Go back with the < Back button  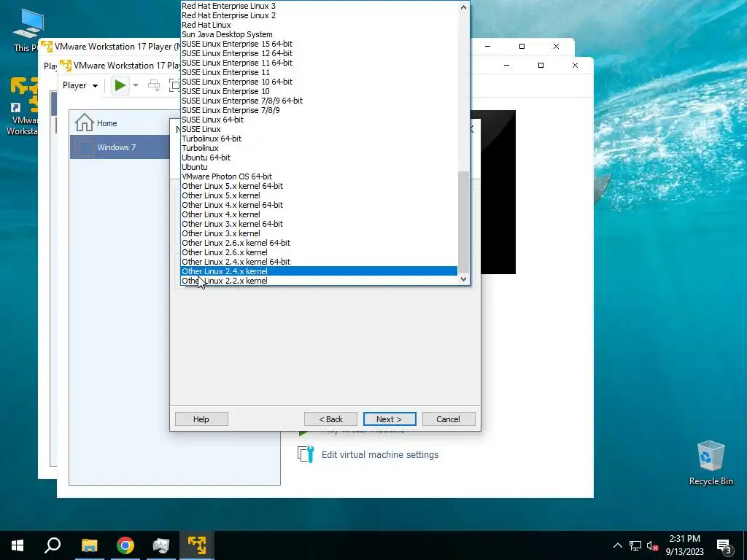[x=330, y=419]
